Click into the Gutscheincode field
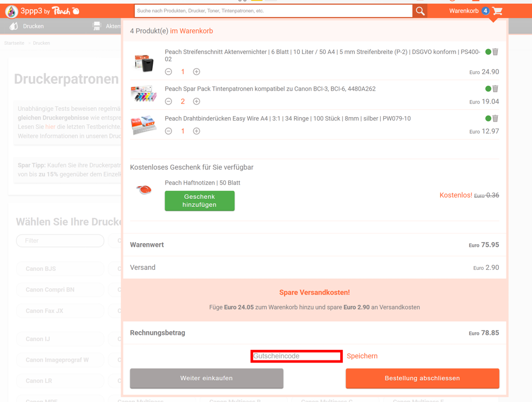This screenshot has height=402, width=532. pos(296,356)
